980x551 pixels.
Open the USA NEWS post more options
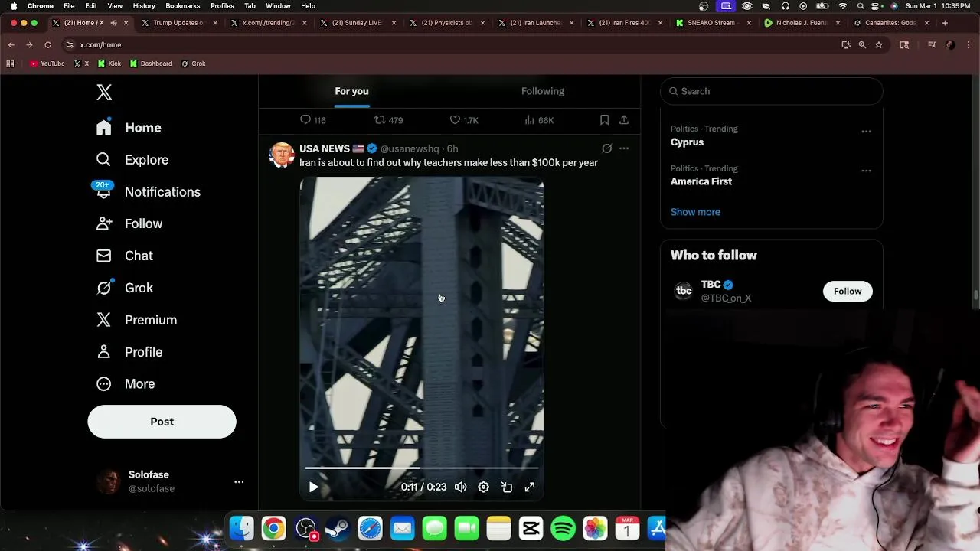pos(624,148)
